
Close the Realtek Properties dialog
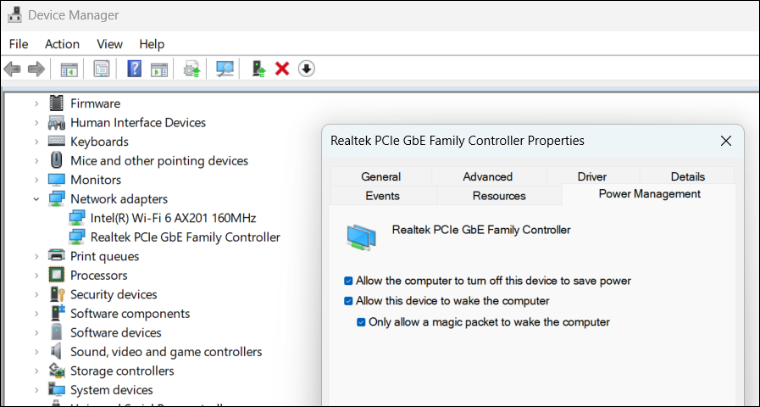coord(726,141)
